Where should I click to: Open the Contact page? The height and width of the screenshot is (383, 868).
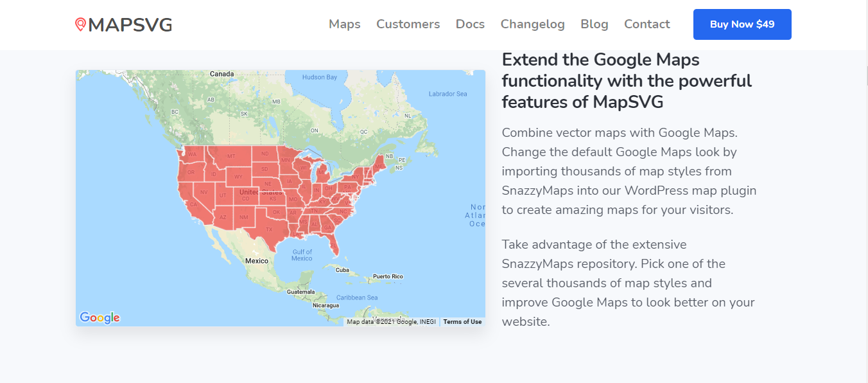click(647, 24)
